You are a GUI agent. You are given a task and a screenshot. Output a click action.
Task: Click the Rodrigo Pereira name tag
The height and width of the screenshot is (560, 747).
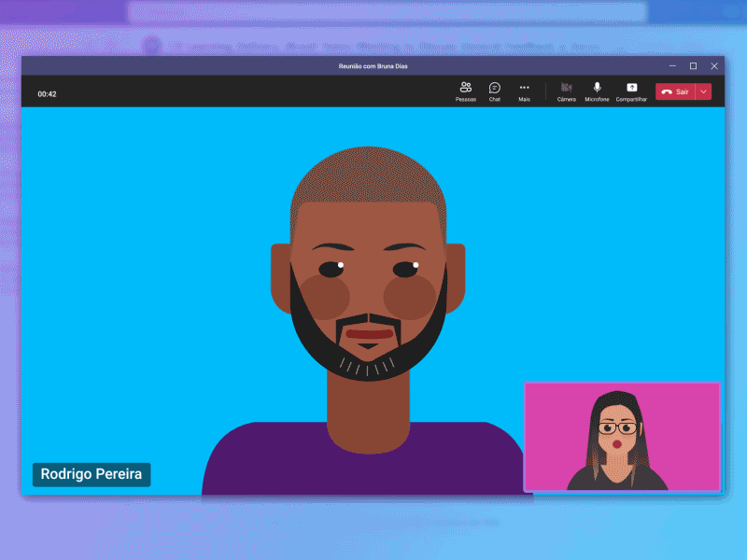(91, 474)
